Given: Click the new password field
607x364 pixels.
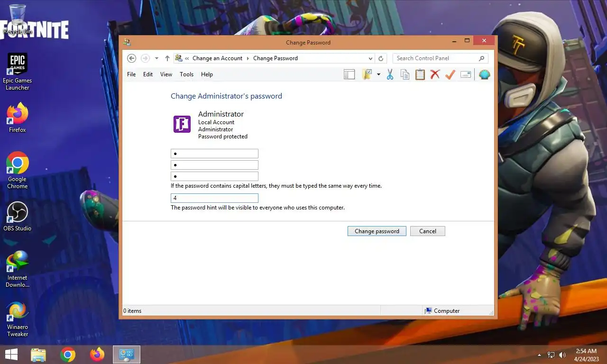Looking at the screenshot, I should point(214,165).
